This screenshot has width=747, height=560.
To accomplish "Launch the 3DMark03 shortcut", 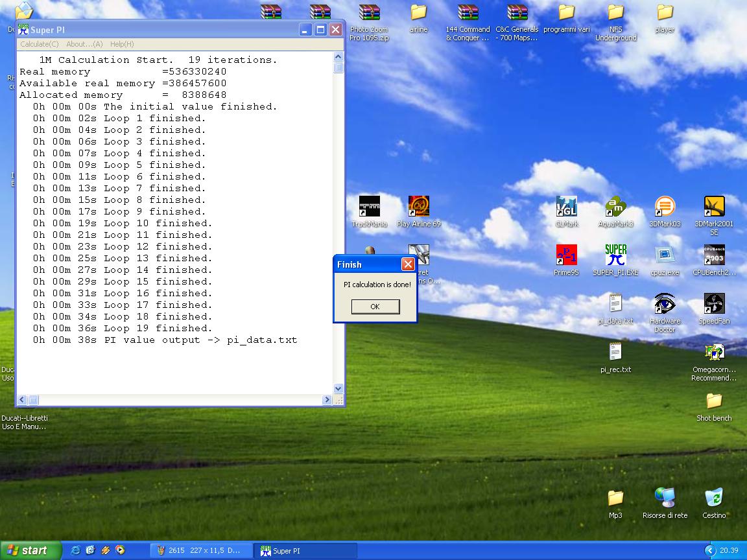I will click(x=665, y=211).
